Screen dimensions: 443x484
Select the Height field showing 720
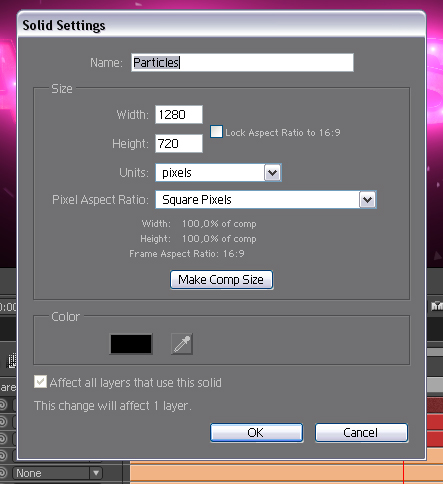179,144
